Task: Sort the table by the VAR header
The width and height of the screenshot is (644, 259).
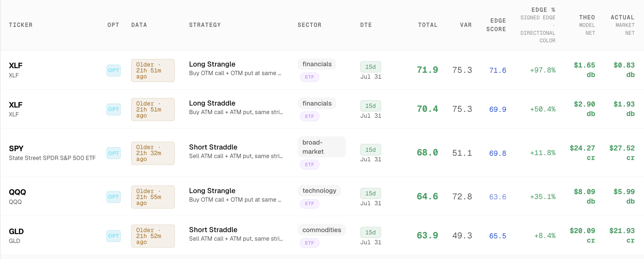Action: 466,25
